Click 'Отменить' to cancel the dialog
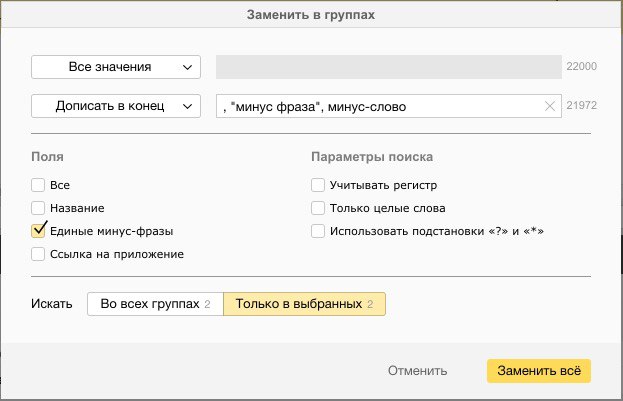 click(418, 371)
